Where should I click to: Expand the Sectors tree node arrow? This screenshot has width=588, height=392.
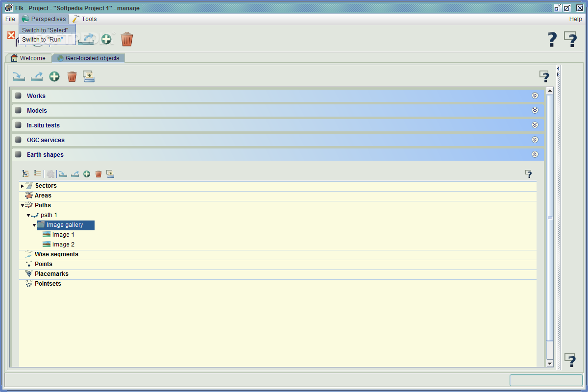[x=23, y=186]
